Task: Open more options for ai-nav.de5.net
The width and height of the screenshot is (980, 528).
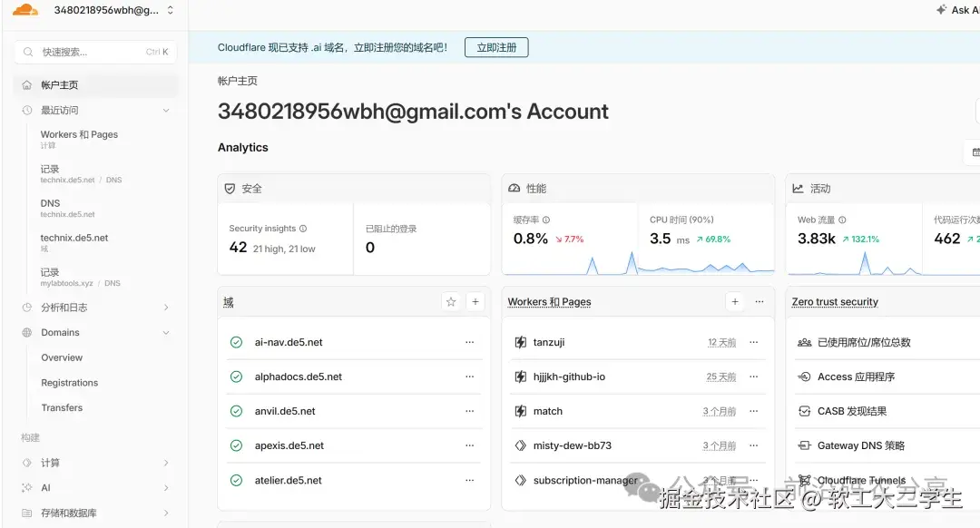Action: [470, 342]
